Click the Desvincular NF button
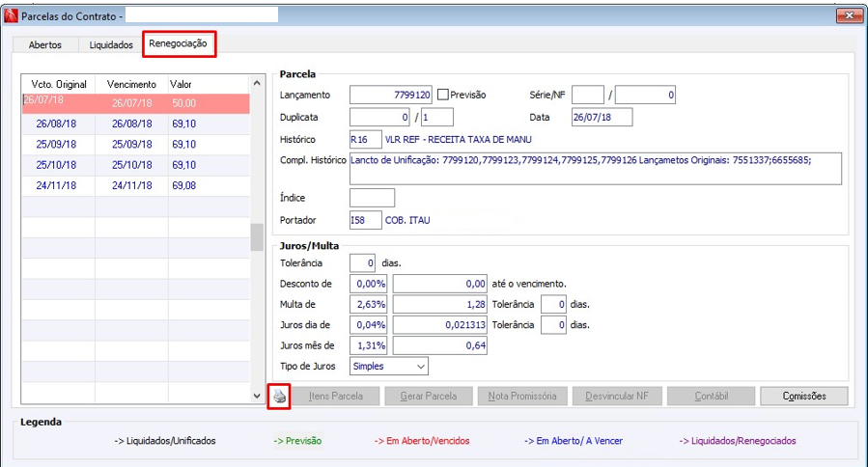 coord(617,397)
